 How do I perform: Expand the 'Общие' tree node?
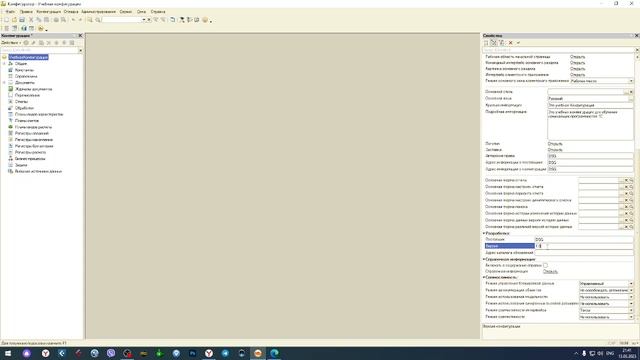click(4, 64)
